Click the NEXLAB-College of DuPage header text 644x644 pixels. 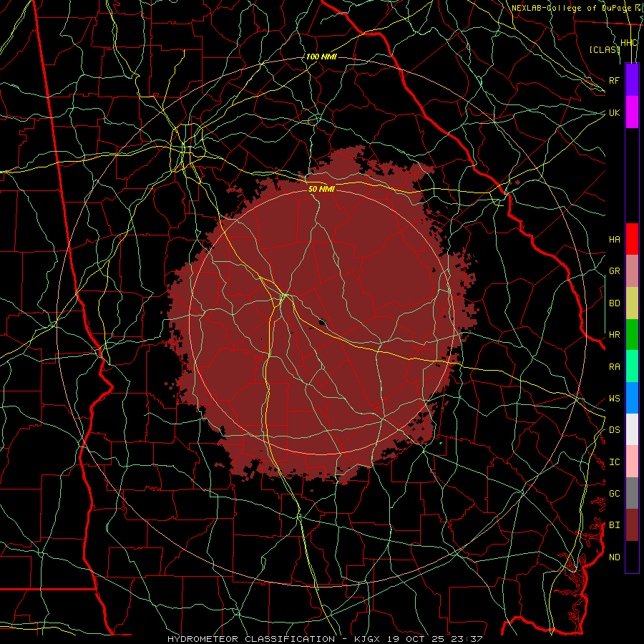pos(572,8)
